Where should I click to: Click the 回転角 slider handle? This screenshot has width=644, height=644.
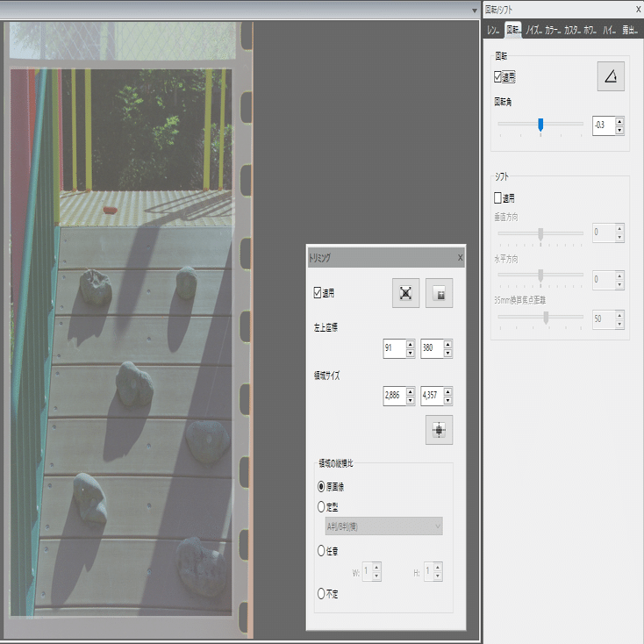(540, 125)
